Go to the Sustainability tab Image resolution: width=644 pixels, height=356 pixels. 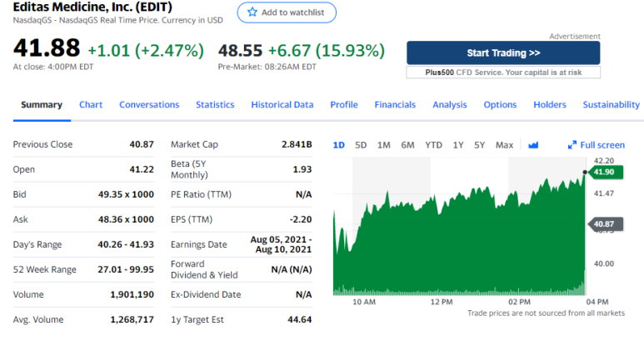[x=612, y=105]
